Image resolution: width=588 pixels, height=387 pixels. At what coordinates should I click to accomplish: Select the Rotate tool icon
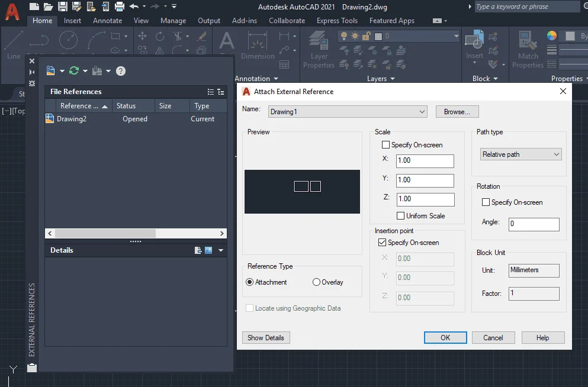pos(160,36)
